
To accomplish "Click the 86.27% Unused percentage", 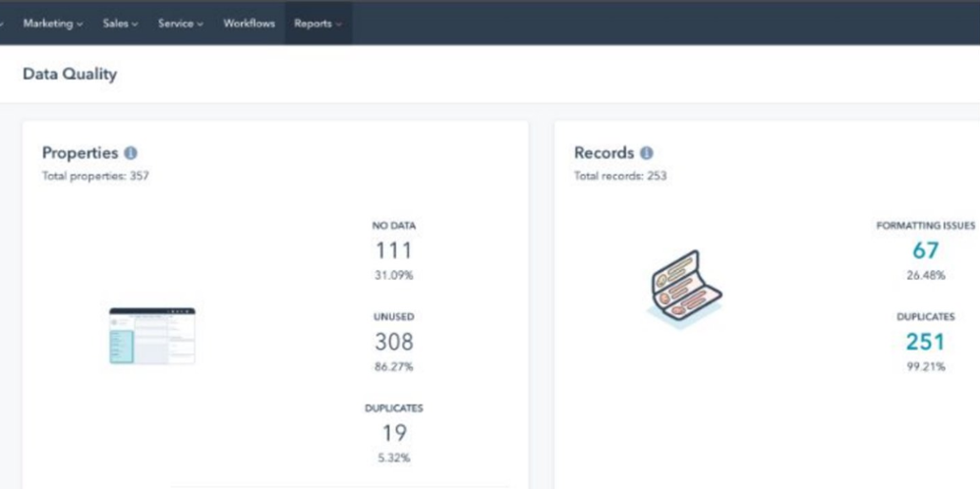I will 394,366.
